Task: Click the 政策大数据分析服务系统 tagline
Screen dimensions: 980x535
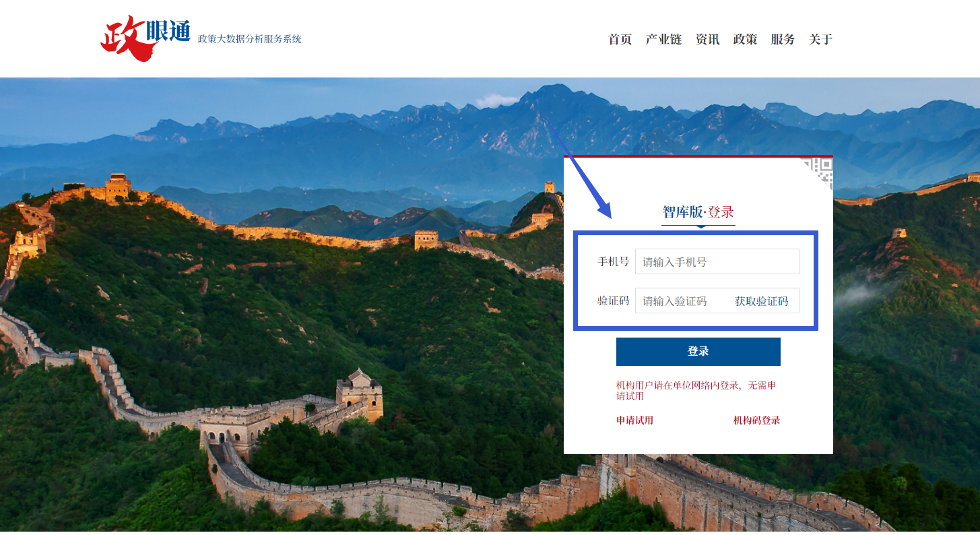Action: [250, 39]
